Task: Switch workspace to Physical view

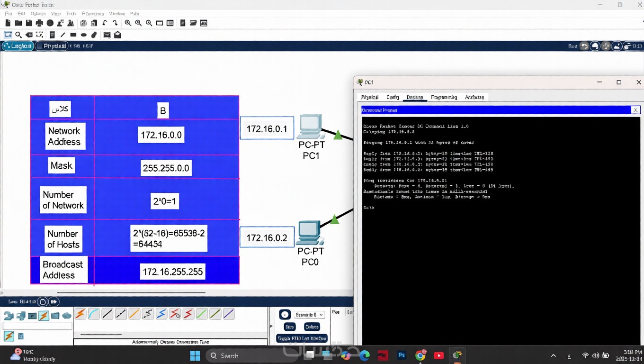Action: pyautogui.click(x=52, y=46)
